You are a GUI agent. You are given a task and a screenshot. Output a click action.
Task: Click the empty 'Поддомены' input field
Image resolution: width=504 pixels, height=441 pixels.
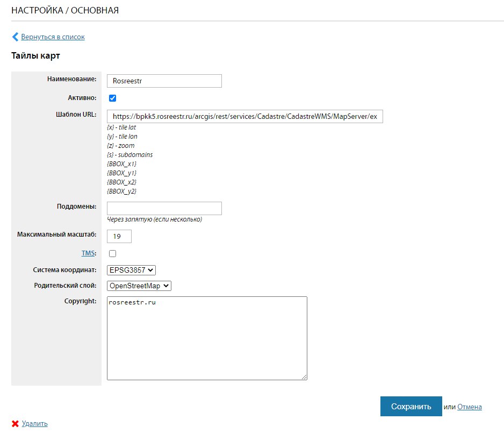[x=164, y=209]
